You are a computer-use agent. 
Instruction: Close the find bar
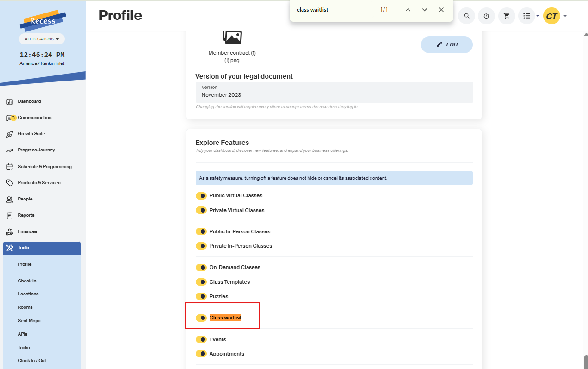[x=441, y=10]
